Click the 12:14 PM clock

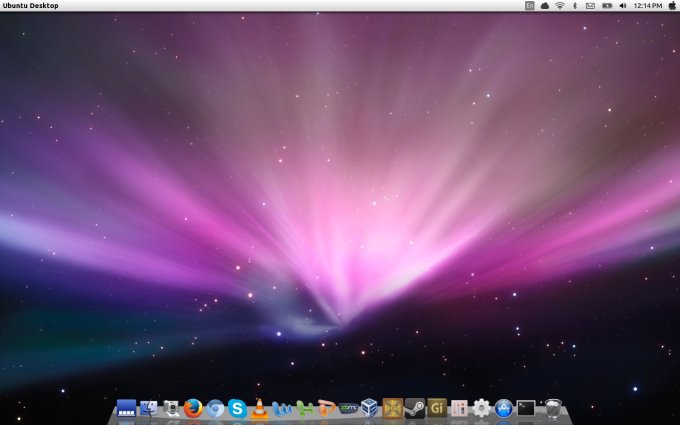(648, 6)
